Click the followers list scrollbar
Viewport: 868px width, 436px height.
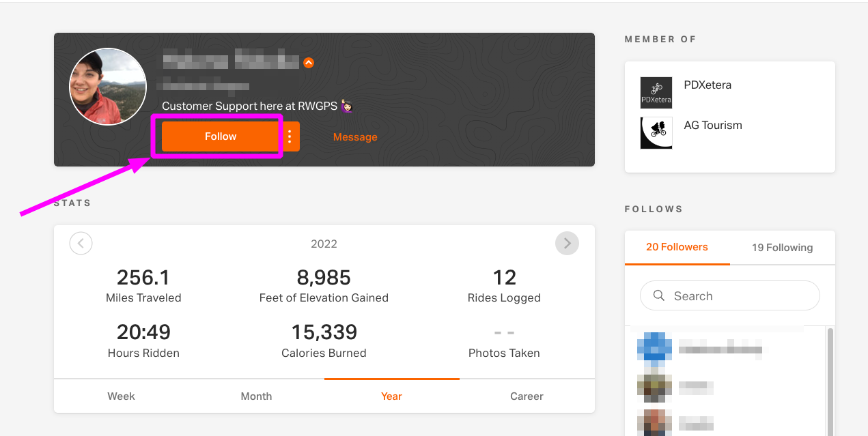(830, 381)
